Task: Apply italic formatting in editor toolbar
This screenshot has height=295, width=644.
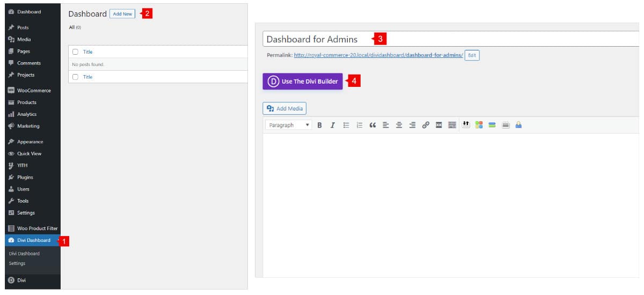Action: click(333, 125)
